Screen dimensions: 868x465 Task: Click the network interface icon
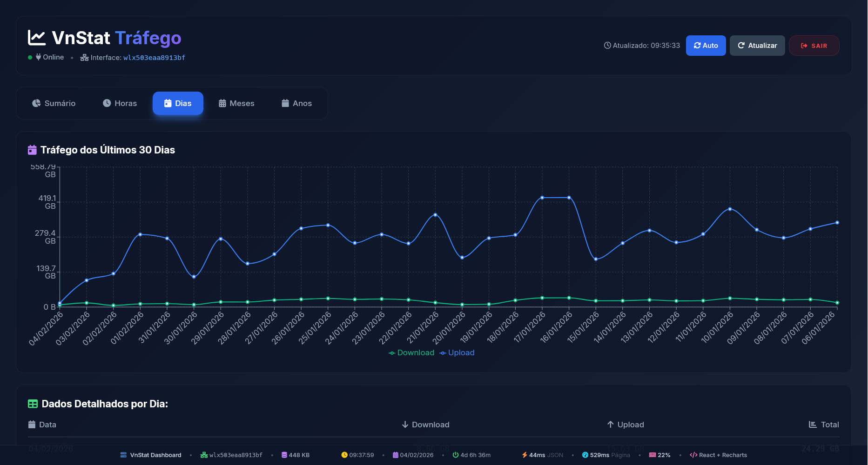pyautogui.click(x=84, y=58)
